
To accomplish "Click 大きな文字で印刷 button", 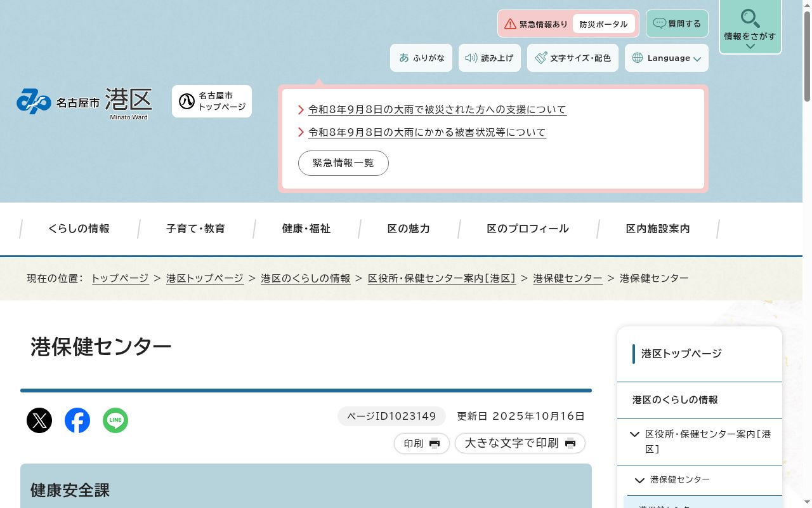I will 520,443.
